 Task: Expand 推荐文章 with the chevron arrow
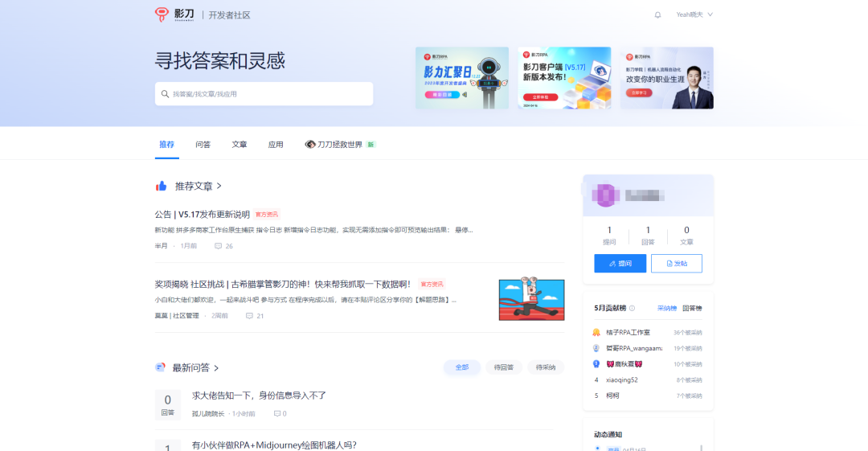tap(219, 187)
